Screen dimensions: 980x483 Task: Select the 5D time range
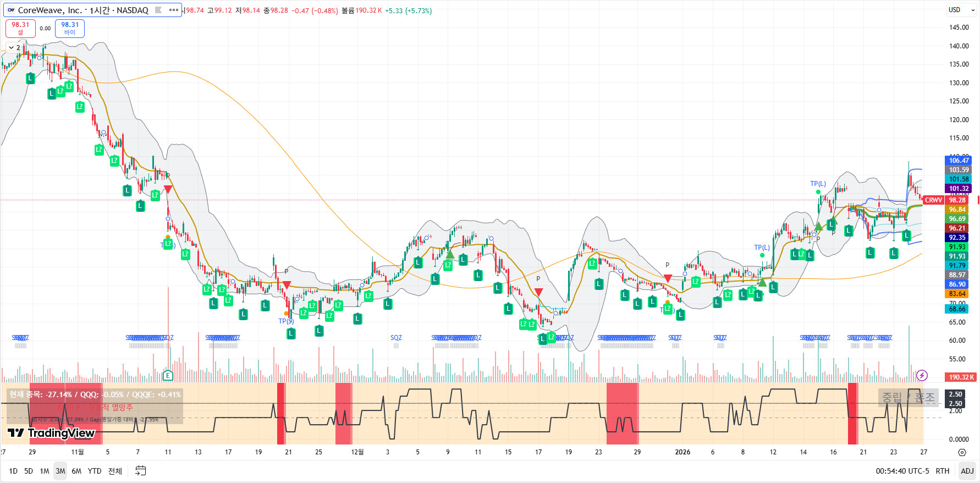pos(29,471)
